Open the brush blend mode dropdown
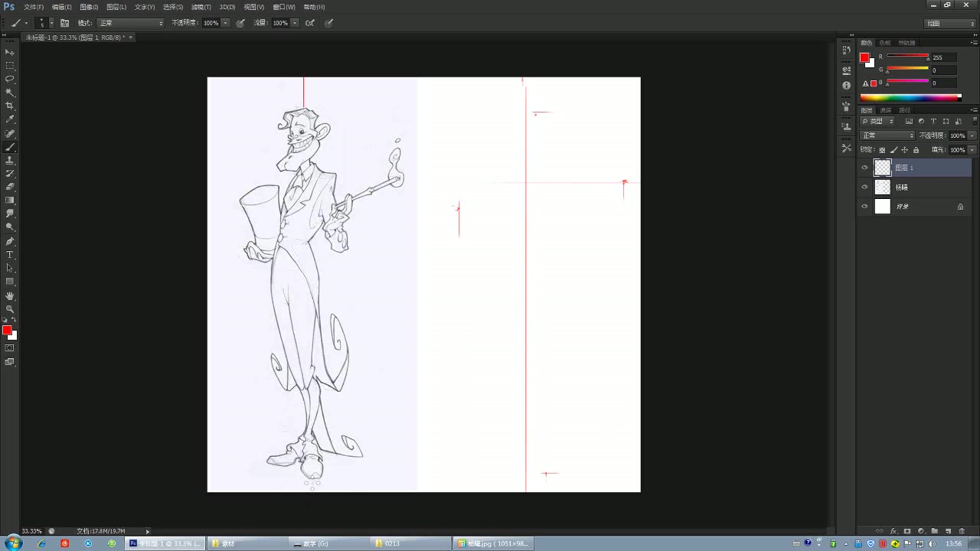Viewport: 980px width, 551px height. pos(130,23)
